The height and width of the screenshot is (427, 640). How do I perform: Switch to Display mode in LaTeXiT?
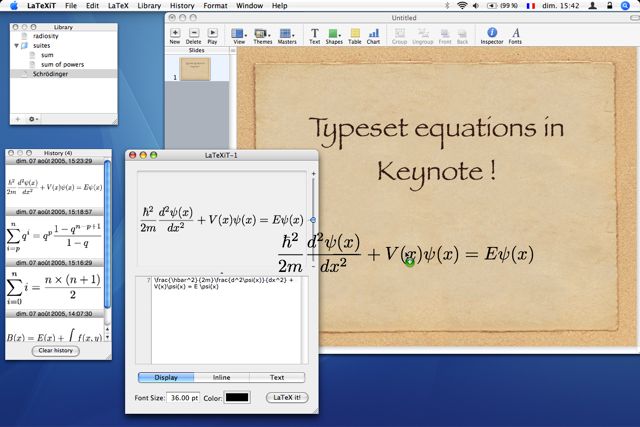coord(166,377)
